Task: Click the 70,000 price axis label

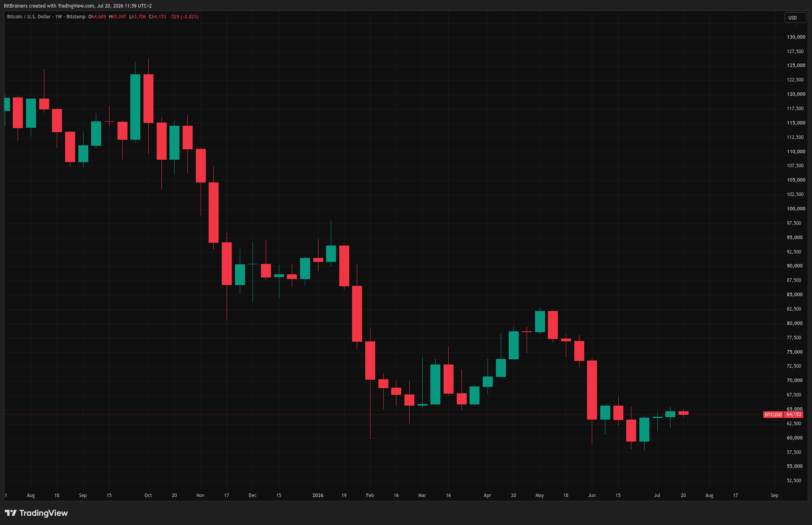Action: [795, 380]
